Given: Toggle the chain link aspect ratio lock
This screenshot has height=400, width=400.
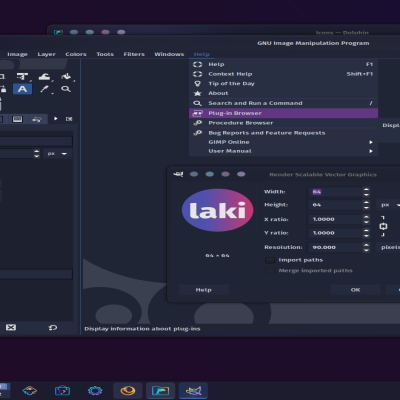Looking at the screenshot, I should [383, 226].
